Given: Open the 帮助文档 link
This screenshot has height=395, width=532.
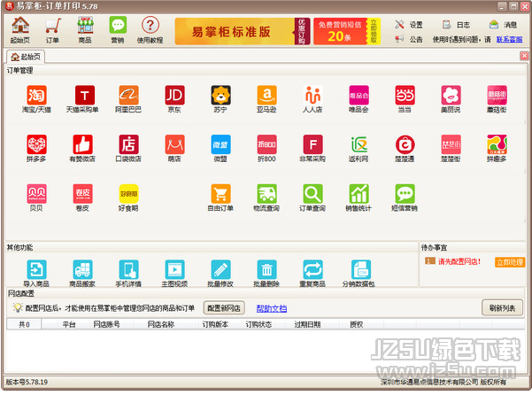Looking at the screenshot, I should [x=272, y=308].
